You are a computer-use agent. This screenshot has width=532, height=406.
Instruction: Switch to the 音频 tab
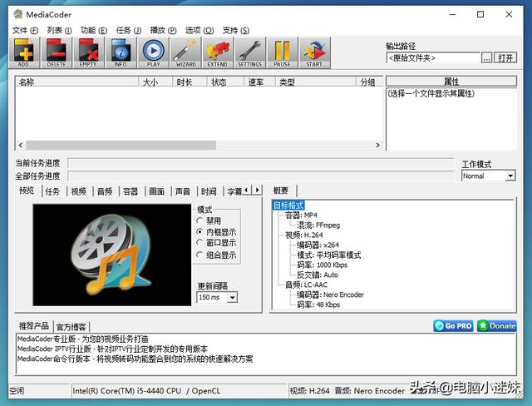pos(105,191)
